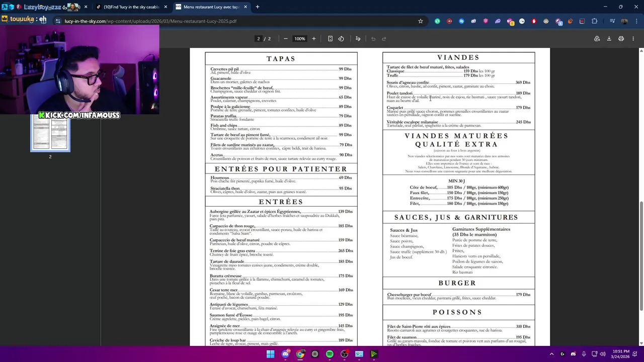
Task: Open Spotify from the taskbar
Action: pos(330,354)
